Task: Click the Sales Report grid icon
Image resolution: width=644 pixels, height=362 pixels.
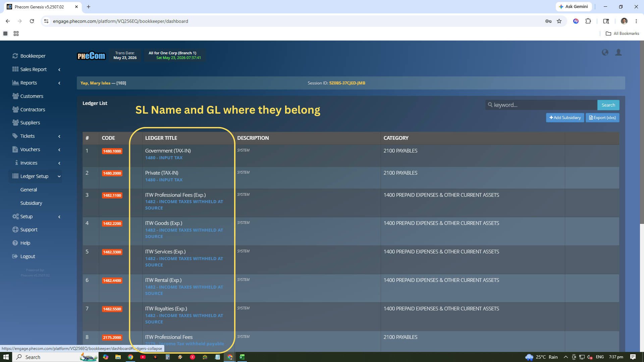Action: [x=15, y=69]
